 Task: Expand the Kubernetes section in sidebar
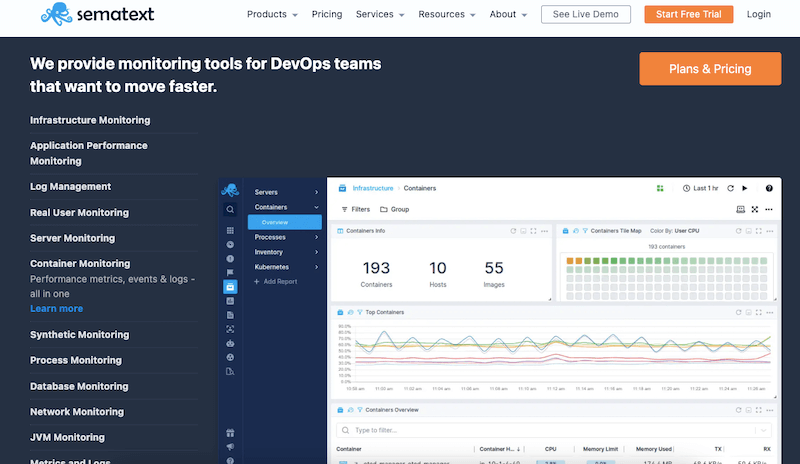(x=286, y=267)
